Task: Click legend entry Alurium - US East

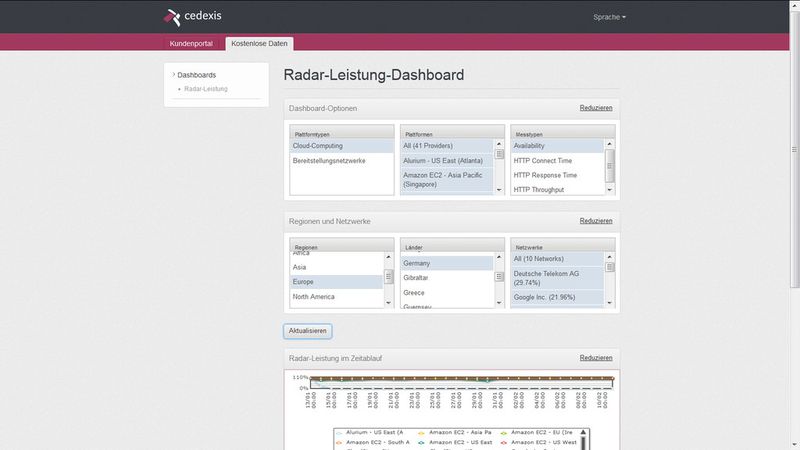Action: 370,433
